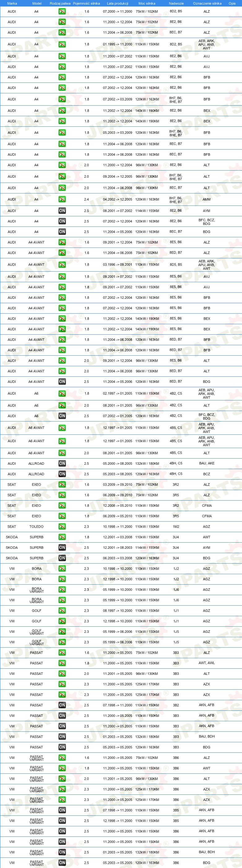Click the Lata produkcji column header
Viewport: 242px width, 868px height.
118,3
